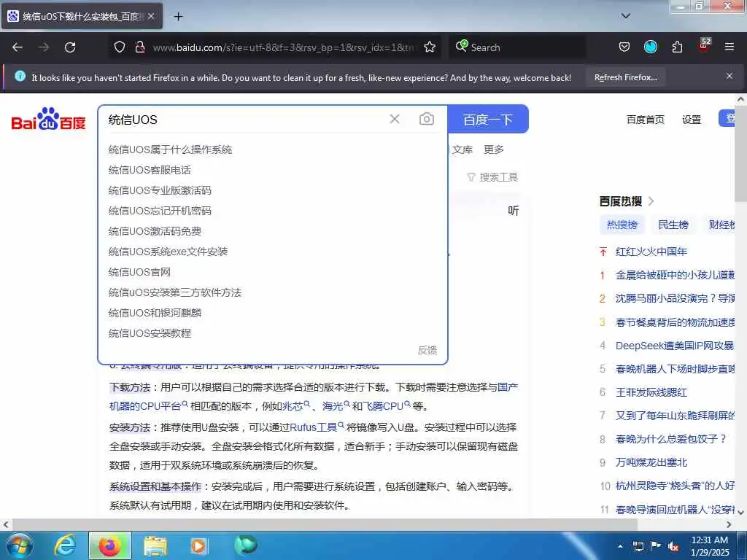The height and width of the screenshot is (560, 747).
Task: Open the Firefox hamburger menu
Action: (x=729, y=47)
